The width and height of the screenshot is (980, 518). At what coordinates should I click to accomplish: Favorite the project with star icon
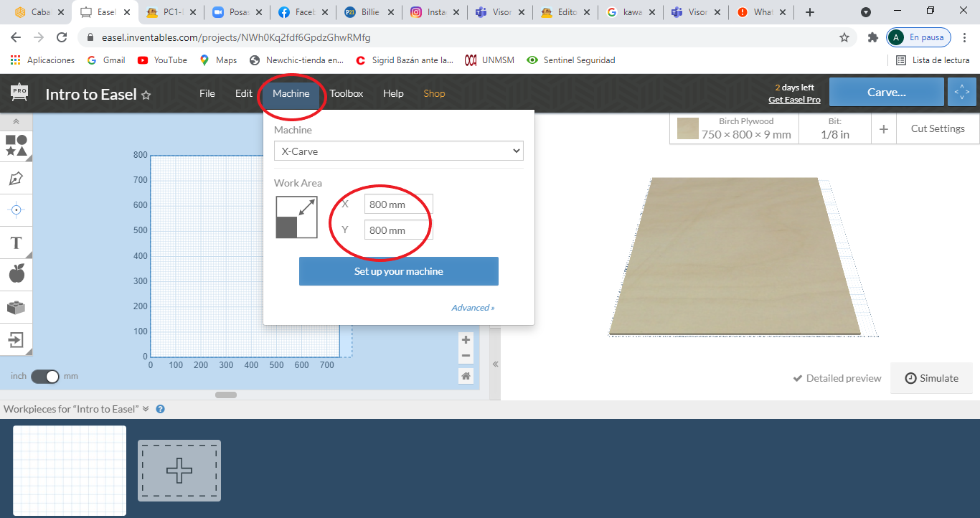146,95
